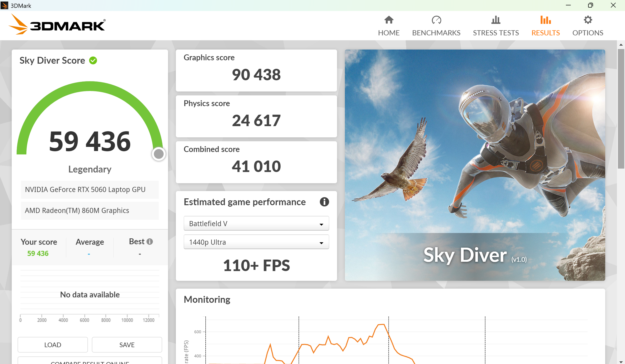Click the Stress Tests bar chart icon
This screenshot has height=364, width=625.
[x=496, y=20]
